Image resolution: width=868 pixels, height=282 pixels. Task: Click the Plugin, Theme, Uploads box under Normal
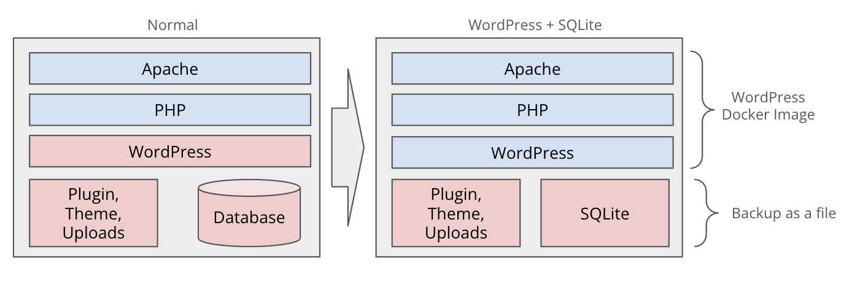pos(93,213)
